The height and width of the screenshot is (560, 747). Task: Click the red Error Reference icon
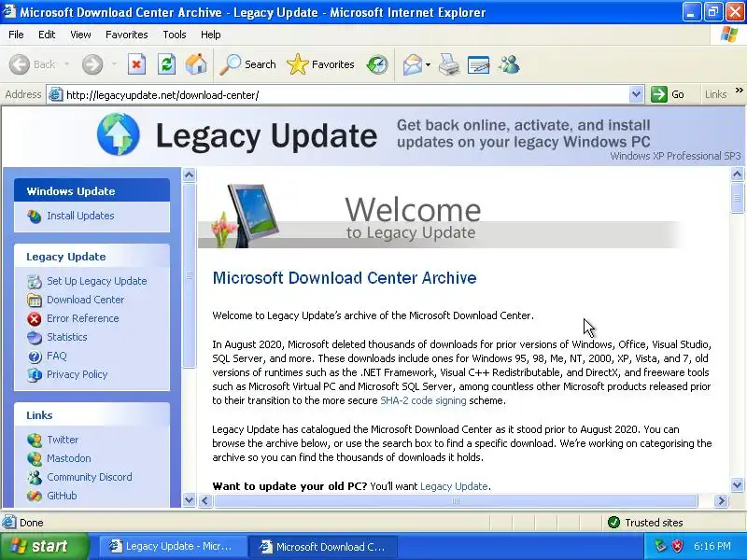(35, 318)
